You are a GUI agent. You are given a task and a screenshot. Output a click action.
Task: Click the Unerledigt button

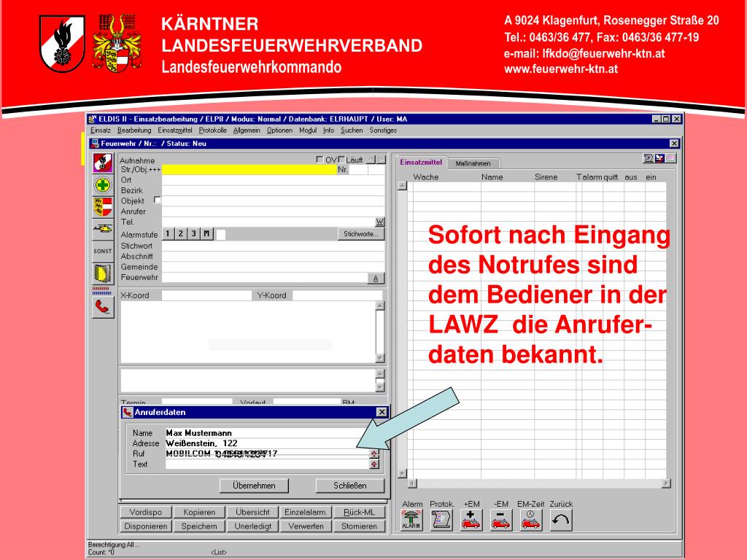(x=252, y=526)
